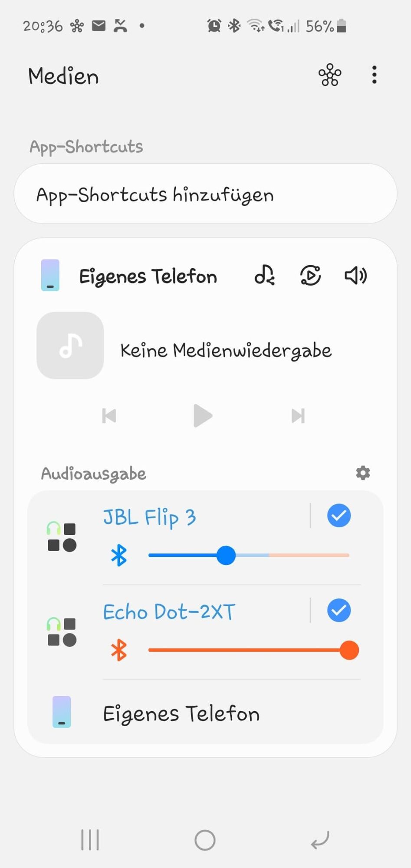This screenshot has height=868, width=411.
Task: Tap the blue Bluetooth icon under JBL Flip 3
Action: [118, 556]
